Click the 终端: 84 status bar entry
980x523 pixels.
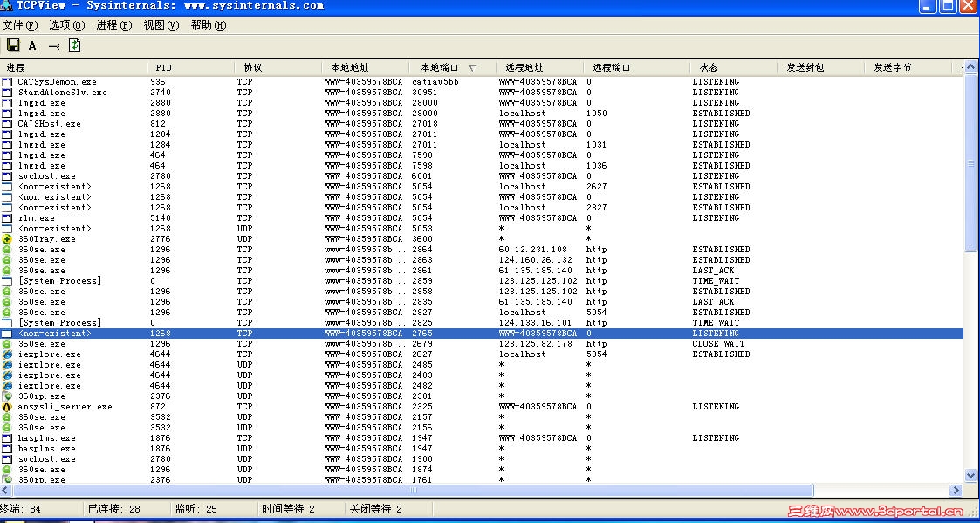tap(21, 509)
